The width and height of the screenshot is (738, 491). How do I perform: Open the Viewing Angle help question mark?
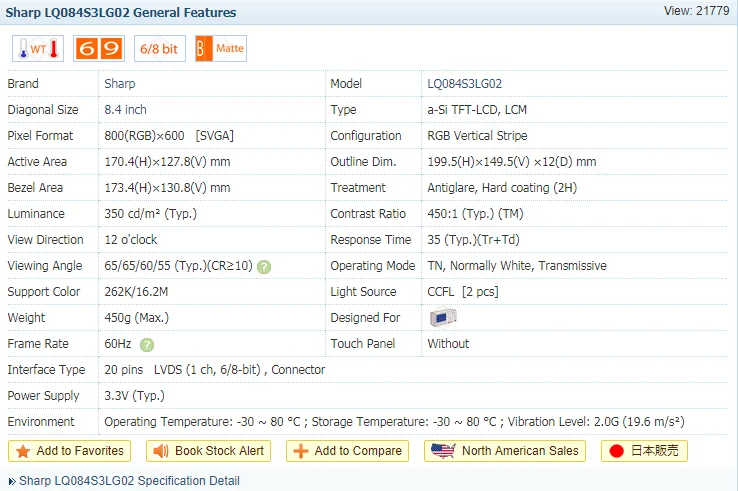click(264, 267)
